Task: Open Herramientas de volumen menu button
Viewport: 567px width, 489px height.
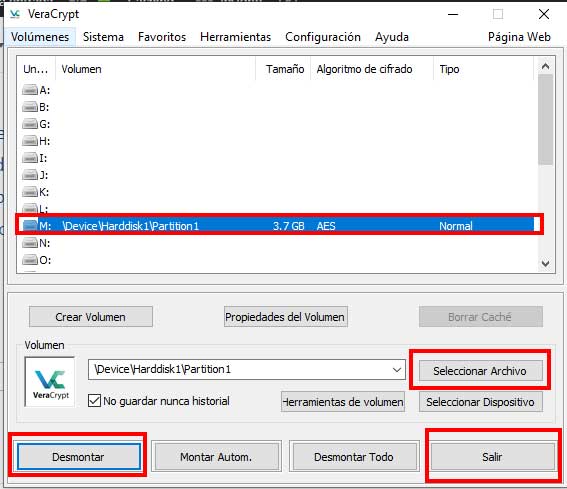Action: pos(343,402)
